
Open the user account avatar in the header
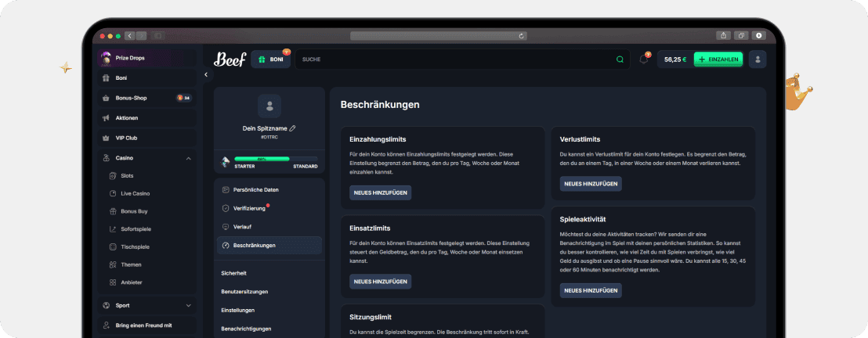point(758,59)
